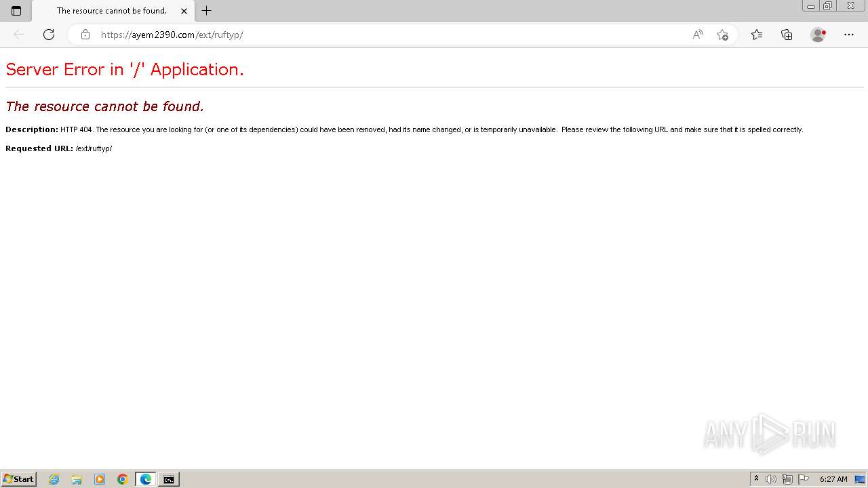Click the 'The resource cannot be found.' italic heading

104,106
